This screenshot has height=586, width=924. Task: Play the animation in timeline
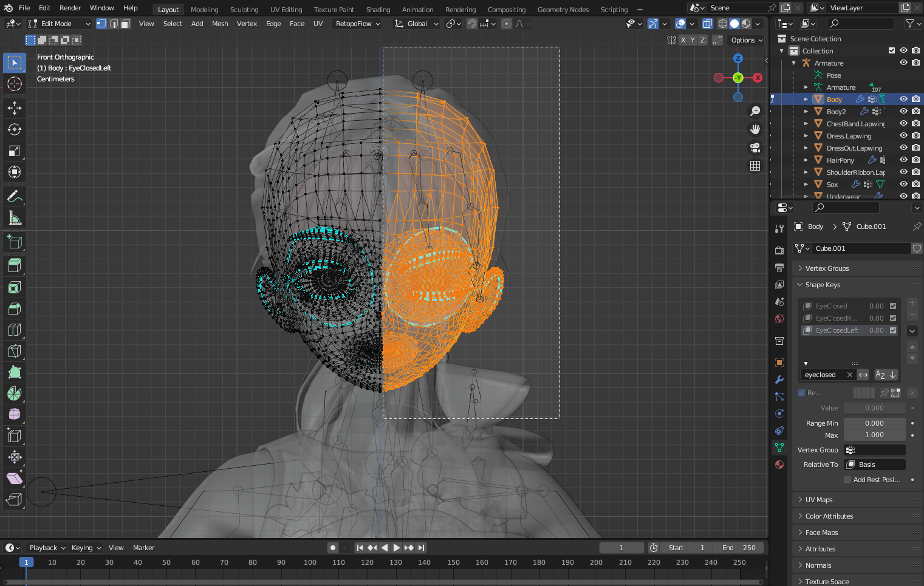pyautogui.click(x=397, y=548)
